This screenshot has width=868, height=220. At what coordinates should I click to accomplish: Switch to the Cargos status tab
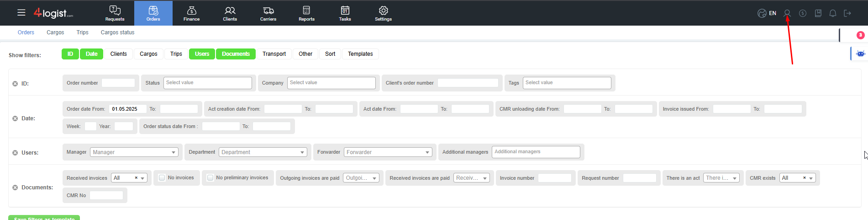(x=117, y=32)
